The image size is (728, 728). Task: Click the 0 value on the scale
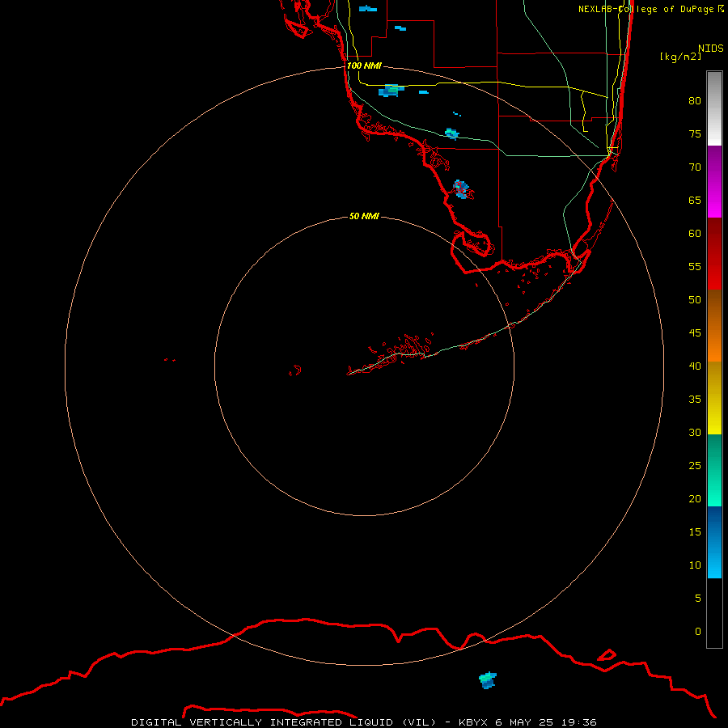[698, 632]
